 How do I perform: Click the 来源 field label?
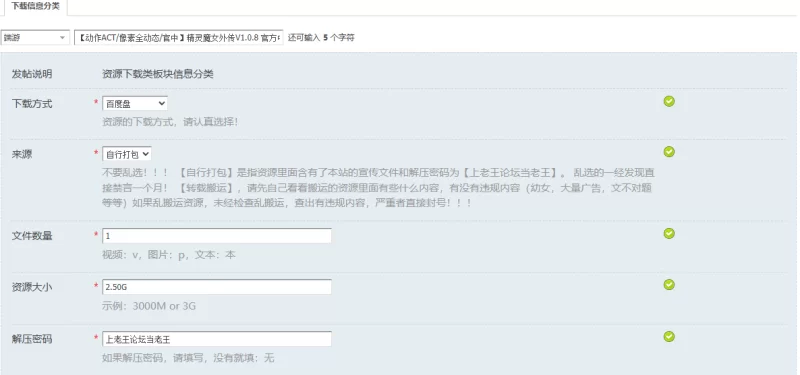22,154
